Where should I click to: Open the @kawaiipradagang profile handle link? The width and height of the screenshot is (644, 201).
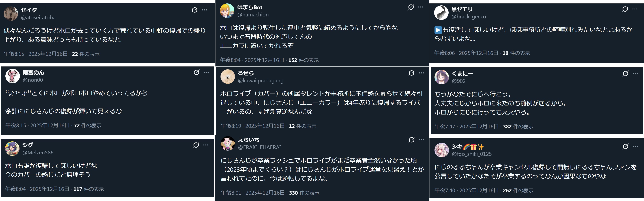[x=261, y=81]
